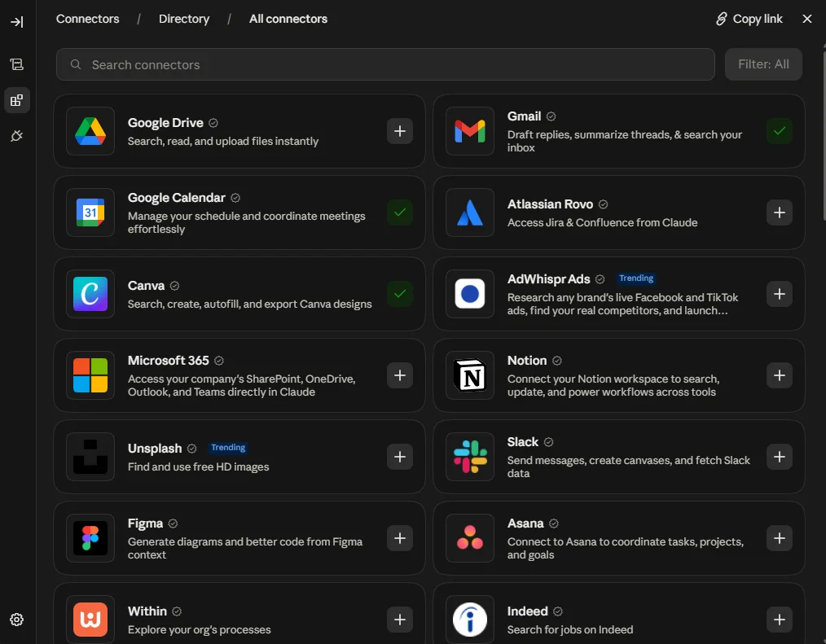
Task: Add the Unsplash connector
Action: point(400,457)
